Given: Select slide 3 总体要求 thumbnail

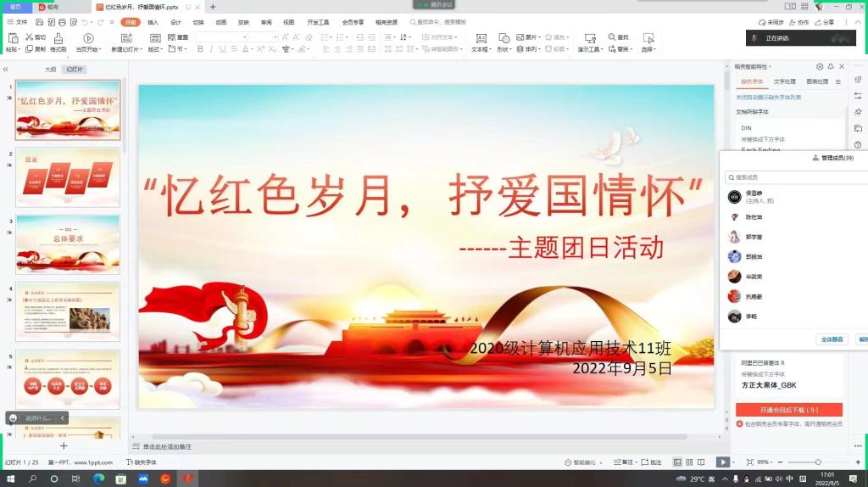Looking at the screenshot, I should pyautogui.click(x=68, y=244).
